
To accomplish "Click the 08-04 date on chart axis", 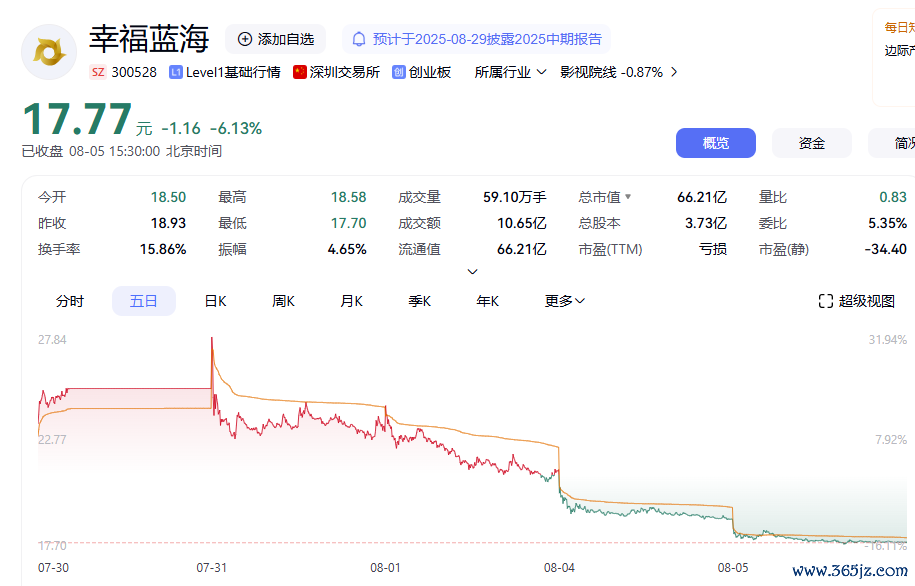I will pyautogui.click(x=559, y=567).
